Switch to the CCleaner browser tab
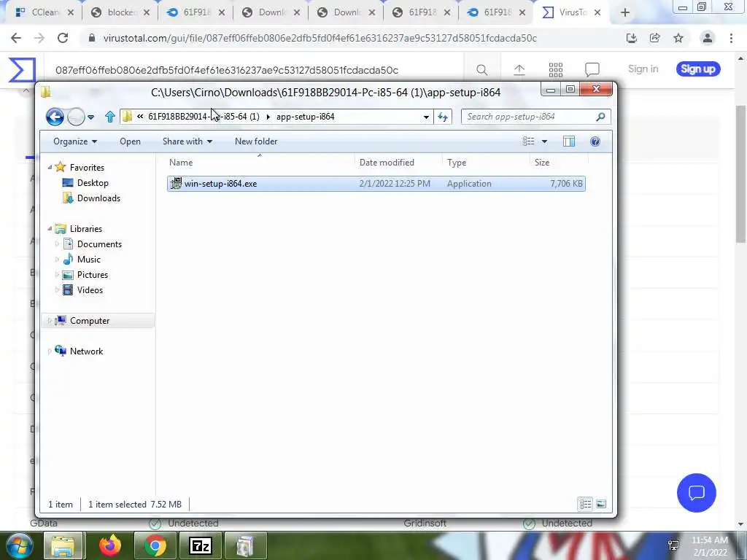The height and width of the screenshot is (560, 747). (44, 12)
